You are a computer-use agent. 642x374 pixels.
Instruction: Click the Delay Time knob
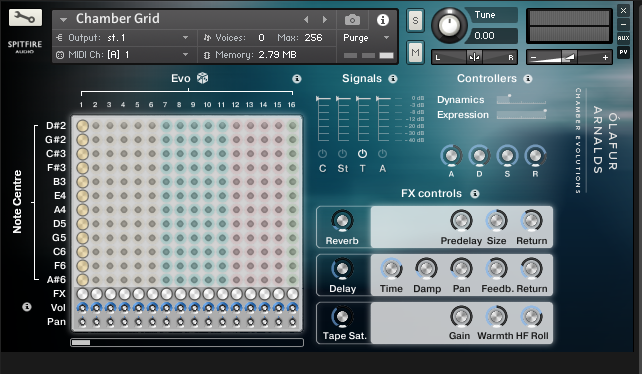point(391,269)
